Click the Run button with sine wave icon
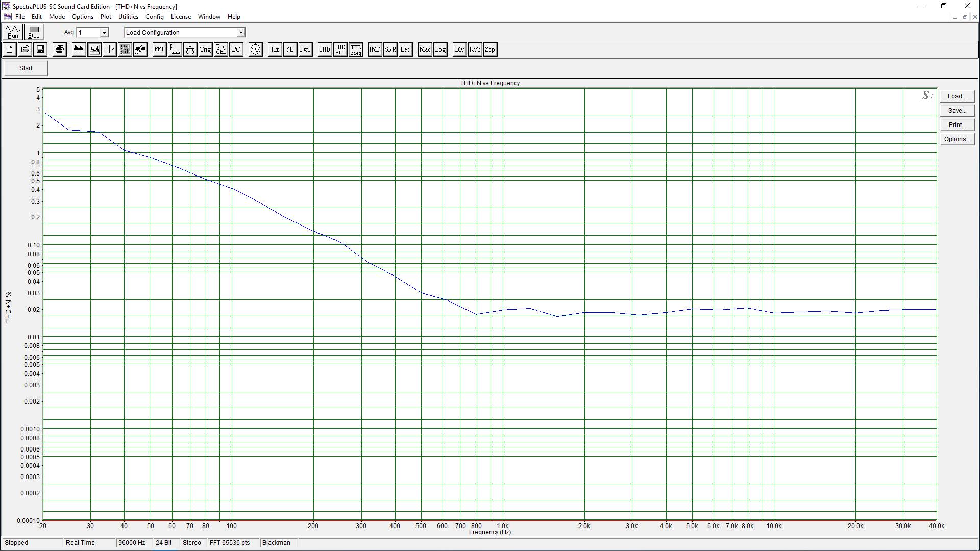Viewport: 980px width, 551px height. point(13,32)
